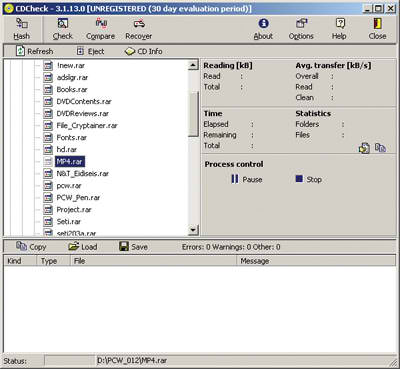Minimize the CDCheck window
Screen dimensions: 400x369
click(367, 8)
